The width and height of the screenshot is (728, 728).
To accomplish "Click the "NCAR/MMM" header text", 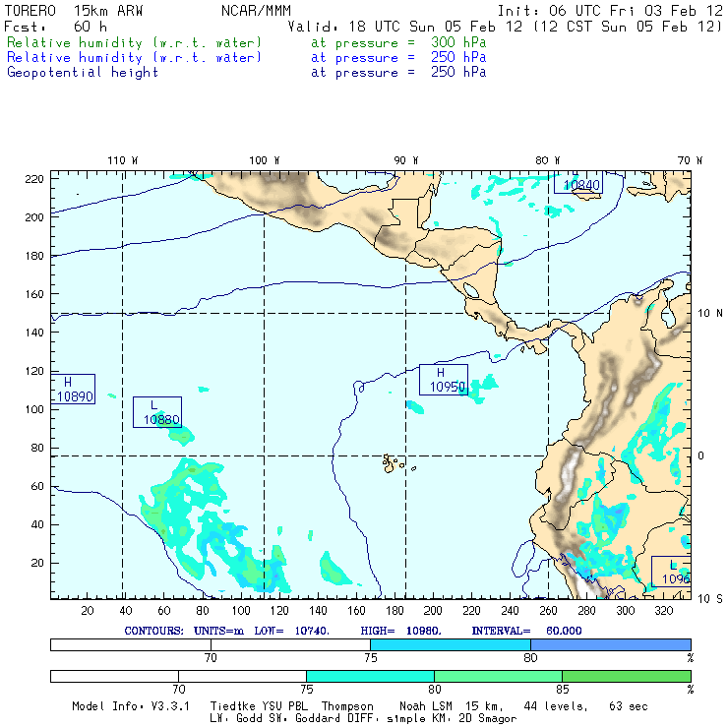I will tap(256, 11).
